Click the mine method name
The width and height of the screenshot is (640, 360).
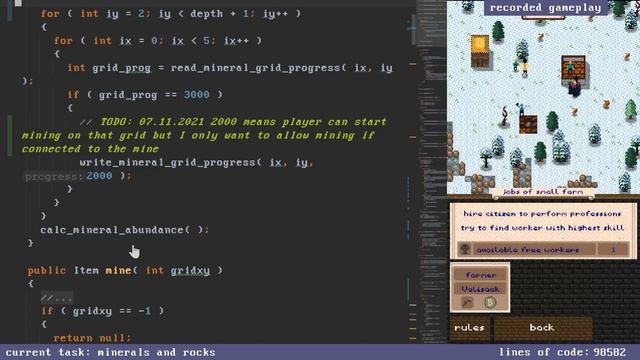(118, 270)
